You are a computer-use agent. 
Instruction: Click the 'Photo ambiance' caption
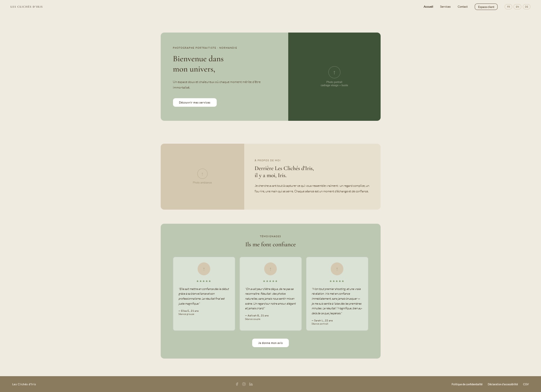[x=202, y=183]
